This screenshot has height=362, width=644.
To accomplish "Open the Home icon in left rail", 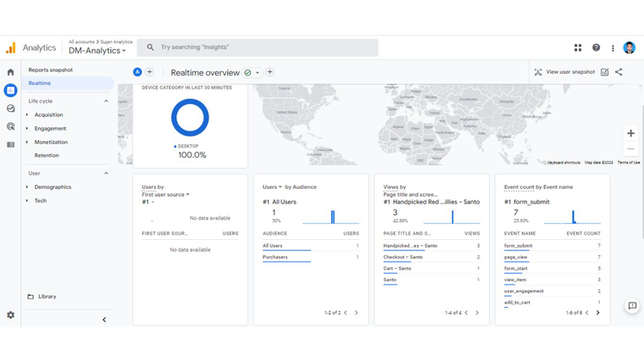I will [10, 72].
